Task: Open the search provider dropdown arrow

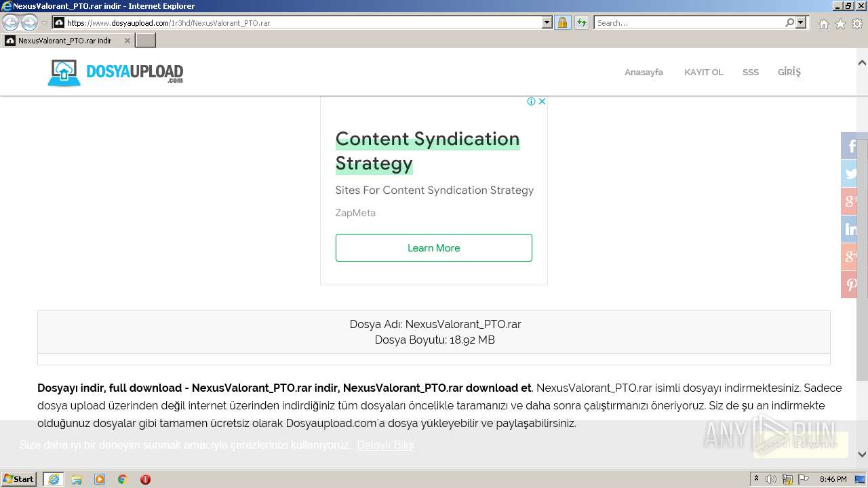Action: pyautogui.click(x=801, y=22)
